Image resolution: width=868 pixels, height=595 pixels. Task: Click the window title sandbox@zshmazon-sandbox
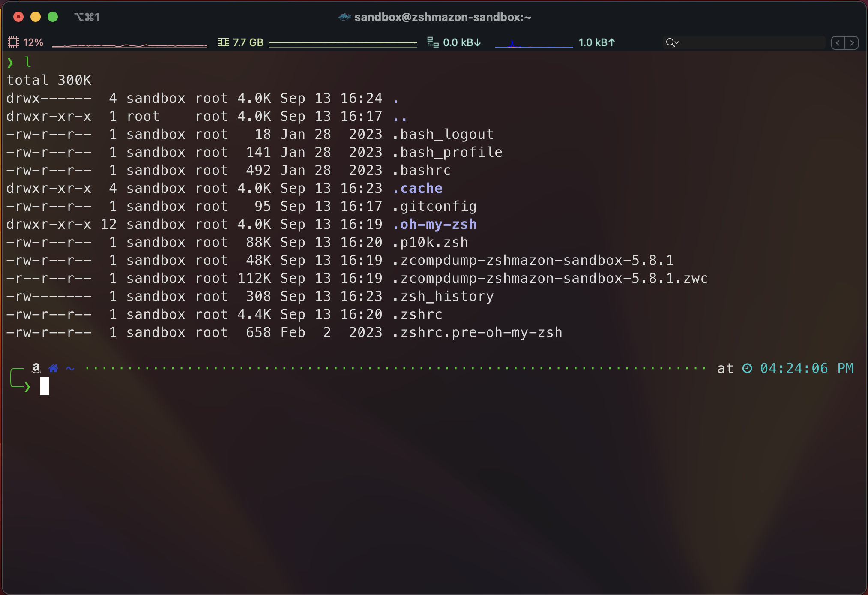[x=443, y=17]
